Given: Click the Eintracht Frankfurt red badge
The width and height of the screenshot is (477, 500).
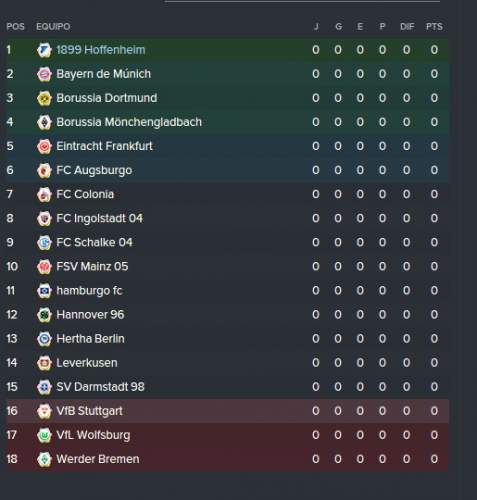Looking at the screenshot, I should point(44,146).
